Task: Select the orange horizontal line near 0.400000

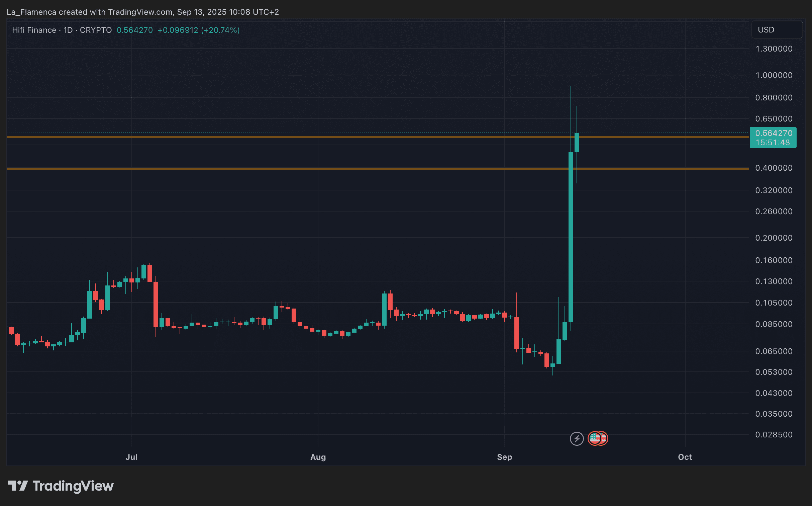Action: pyautogui.click(x=377, y=169)
